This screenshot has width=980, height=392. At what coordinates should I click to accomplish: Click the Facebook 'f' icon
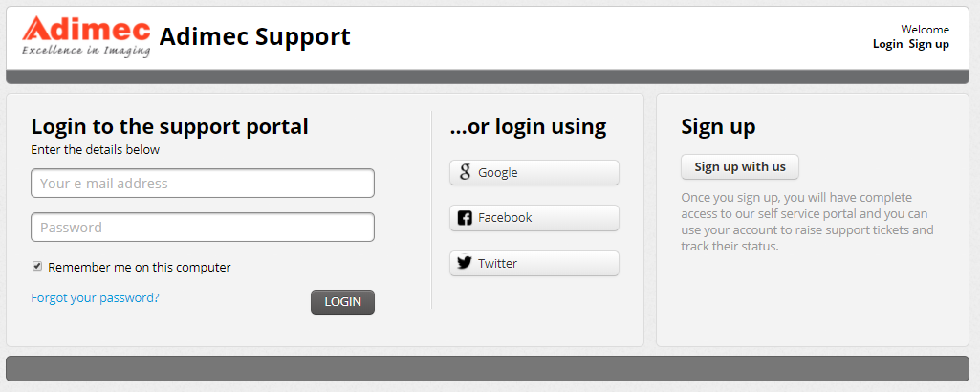pos(465,218)
